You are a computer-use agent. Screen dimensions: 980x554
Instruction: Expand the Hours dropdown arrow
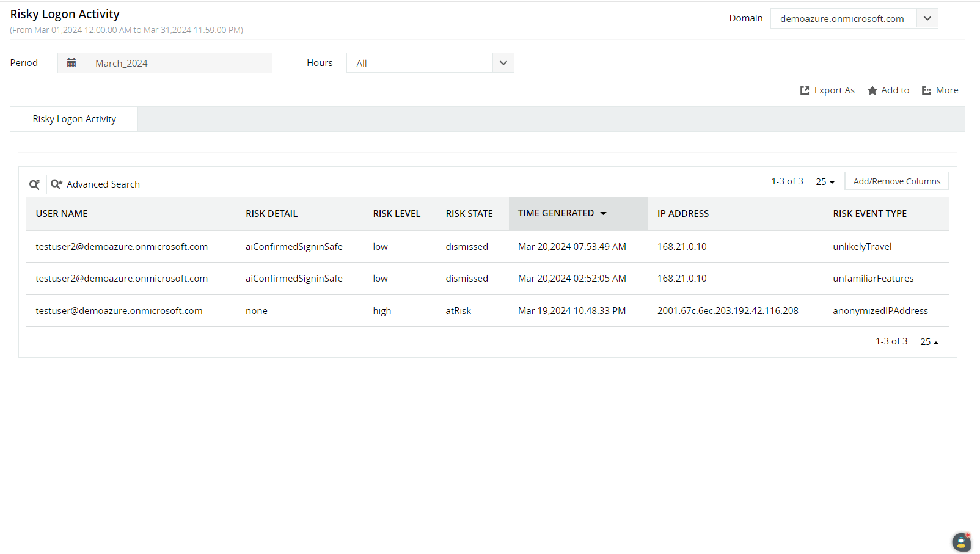(x=503, y=63)
